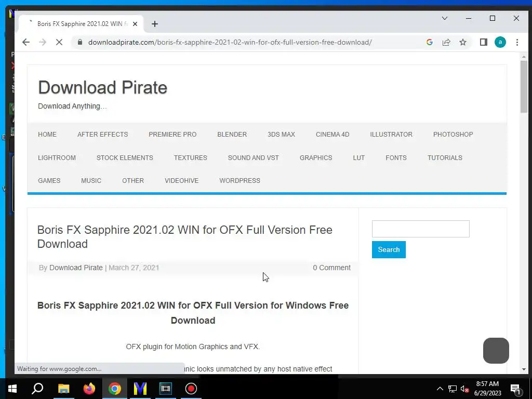Open File Explorer from taskbar
The image size is (532, 399).
click(x=64, y=389)
